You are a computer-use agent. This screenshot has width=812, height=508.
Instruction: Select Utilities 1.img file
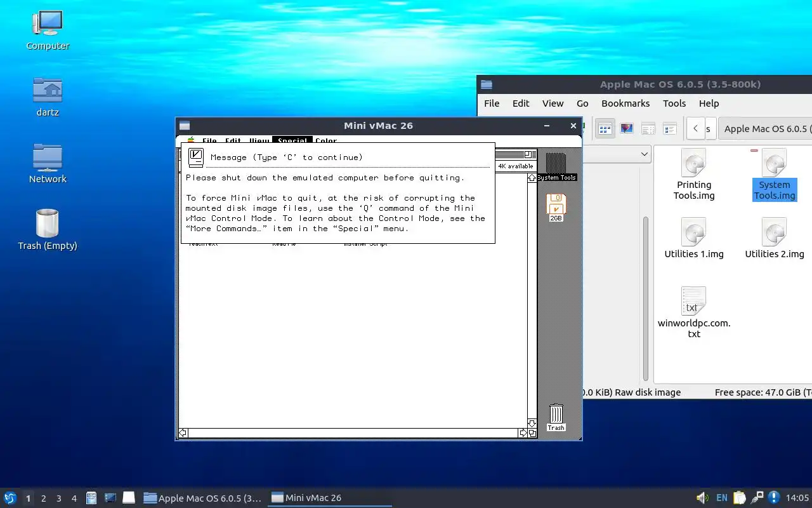[x=694, y=238]
